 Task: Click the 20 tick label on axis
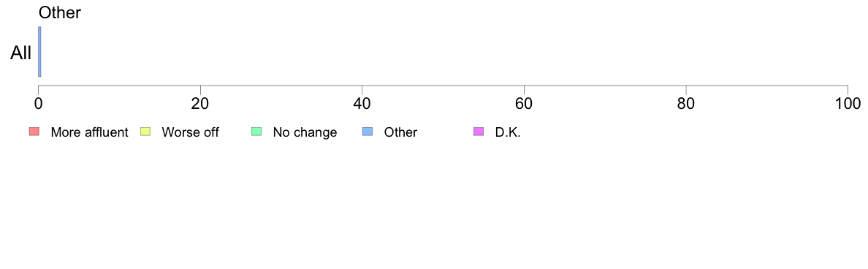200,103
